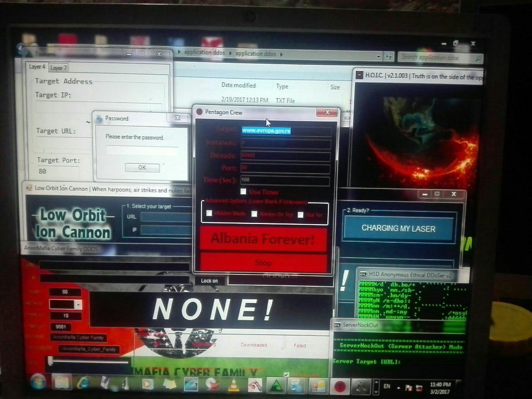This screenshot has width=532, height=399.
Task: Click the VLC cone icon in taskbar
Action: (x=233, y=384)
